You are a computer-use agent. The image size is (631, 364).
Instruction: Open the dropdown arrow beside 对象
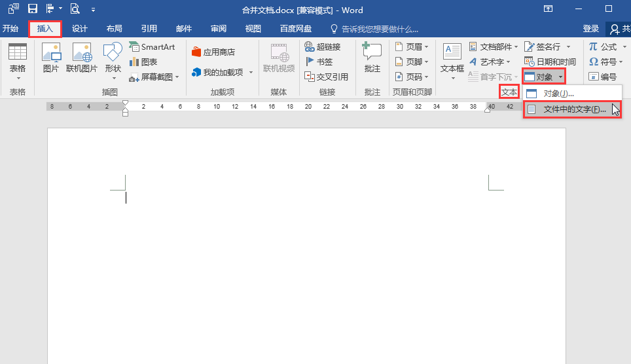pyautogui.click(x=560, y=77)
